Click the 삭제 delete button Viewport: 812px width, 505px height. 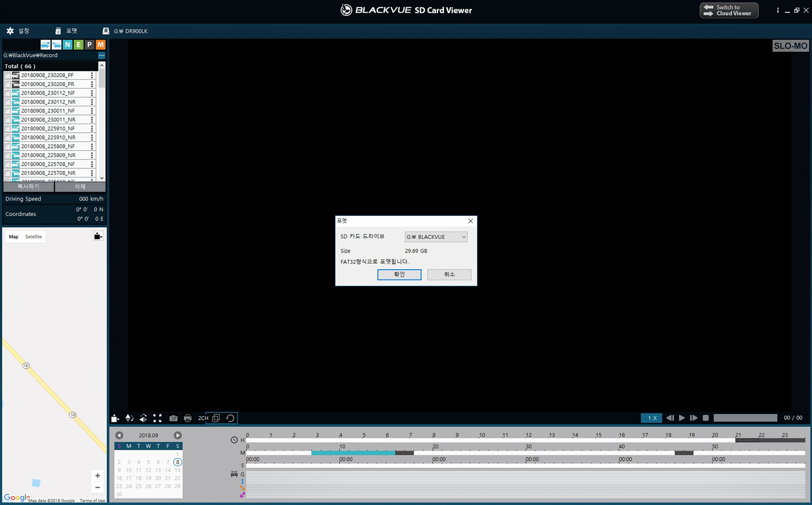click(80, 187)
